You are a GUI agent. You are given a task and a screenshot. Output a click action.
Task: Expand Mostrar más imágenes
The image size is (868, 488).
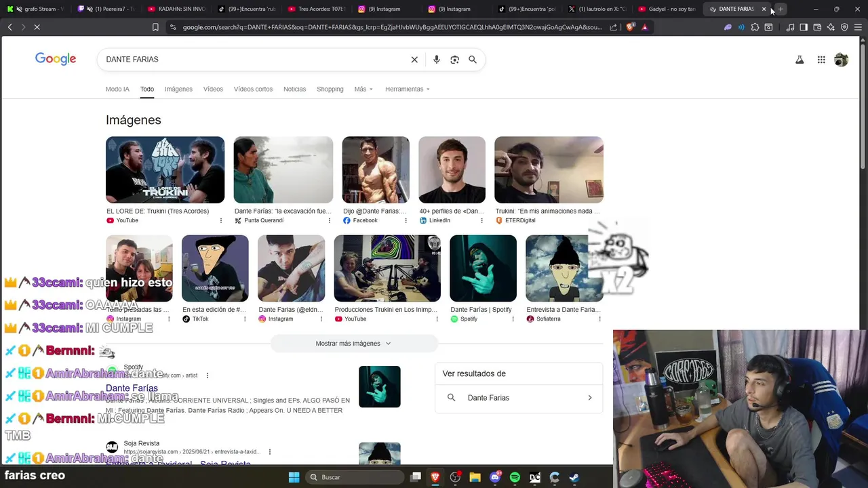pos(353,344)
